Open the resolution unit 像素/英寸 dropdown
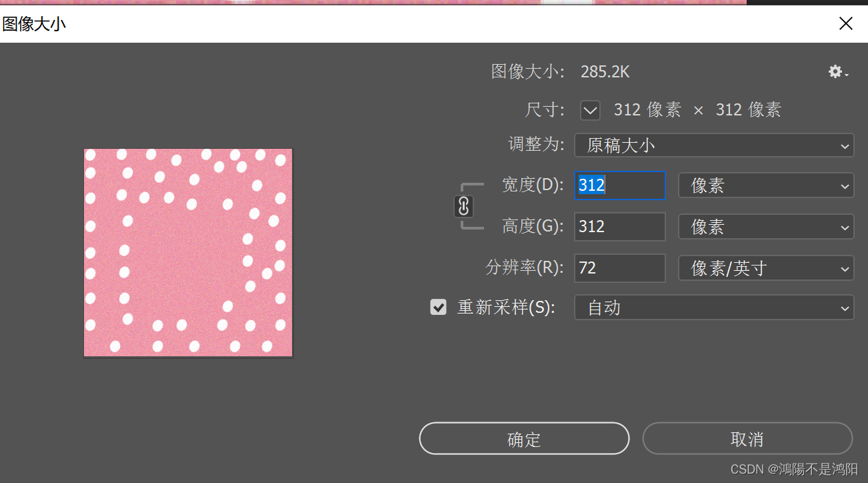 point(765,268)
